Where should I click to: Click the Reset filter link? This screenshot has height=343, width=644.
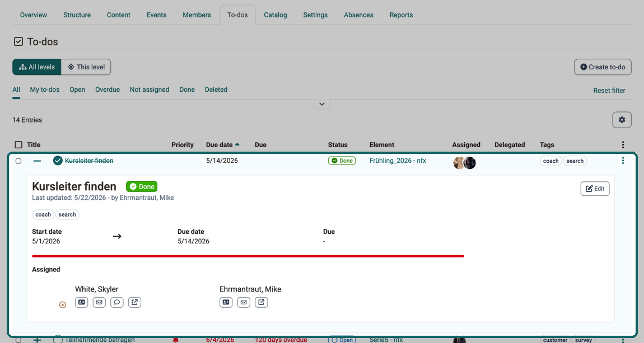(x=609, y=90)
